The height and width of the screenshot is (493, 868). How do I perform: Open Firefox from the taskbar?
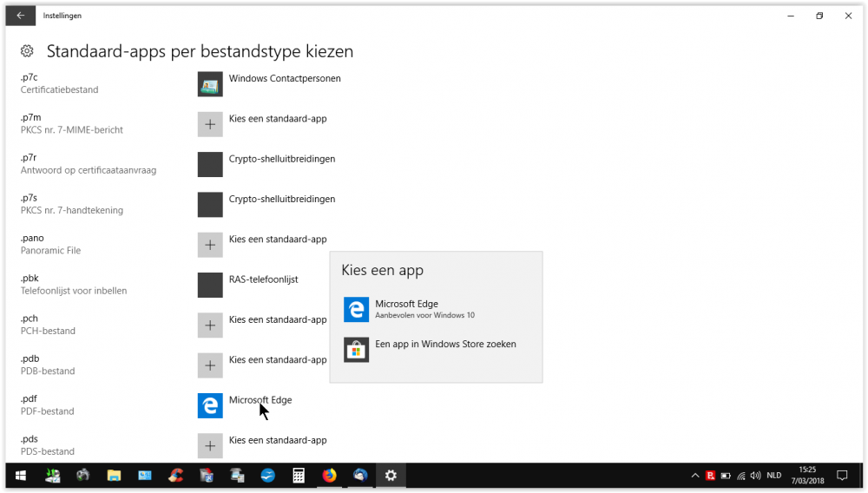coord(329,476)
